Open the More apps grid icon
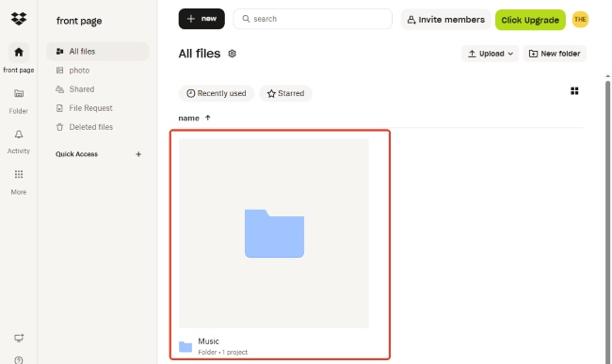This screenshot has height=364, width=612. click(19, 174)
